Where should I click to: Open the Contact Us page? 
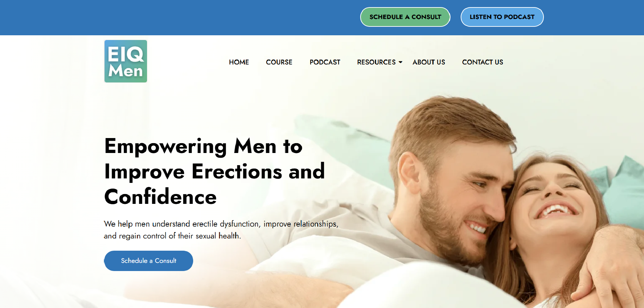click(482, 62)
